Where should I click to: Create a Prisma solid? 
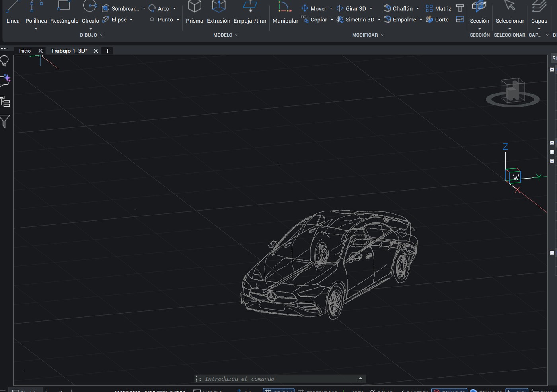(195, 12)
